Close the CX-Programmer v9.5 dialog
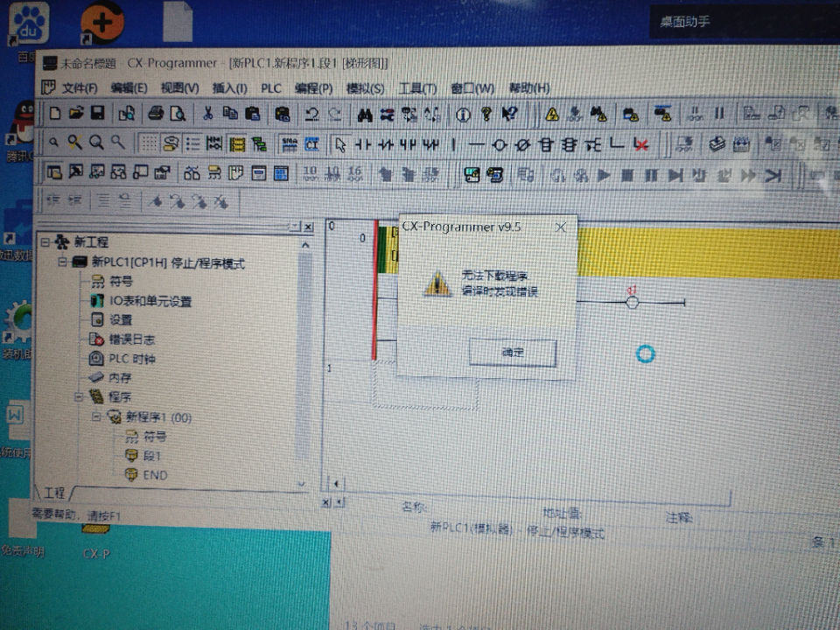 coord(560,227)
